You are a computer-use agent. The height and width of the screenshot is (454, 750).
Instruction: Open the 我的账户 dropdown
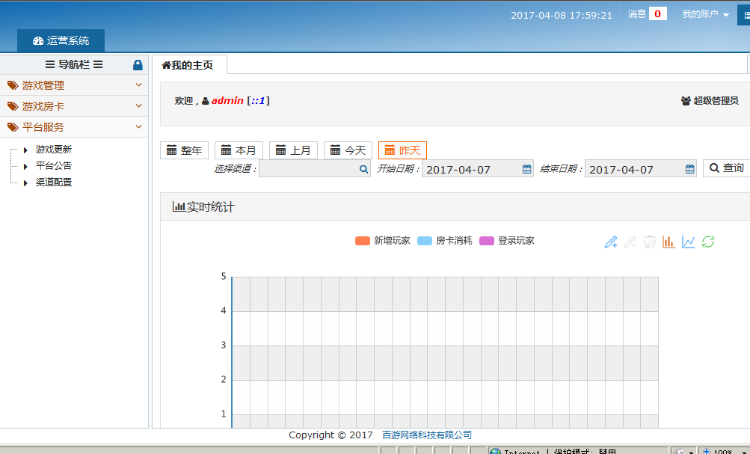pos(705,15)
